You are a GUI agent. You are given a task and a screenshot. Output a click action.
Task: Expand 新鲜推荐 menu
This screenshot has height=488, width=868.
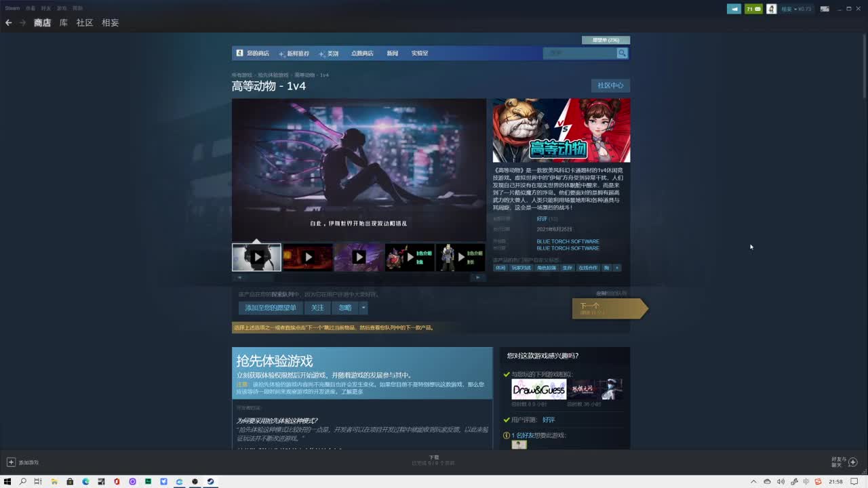click(294, 53)
